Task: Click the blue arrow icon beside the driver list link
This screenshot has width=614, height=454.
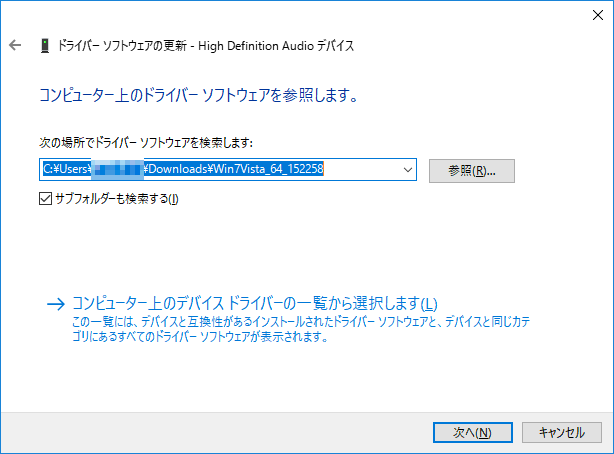Action: (56, 304)
